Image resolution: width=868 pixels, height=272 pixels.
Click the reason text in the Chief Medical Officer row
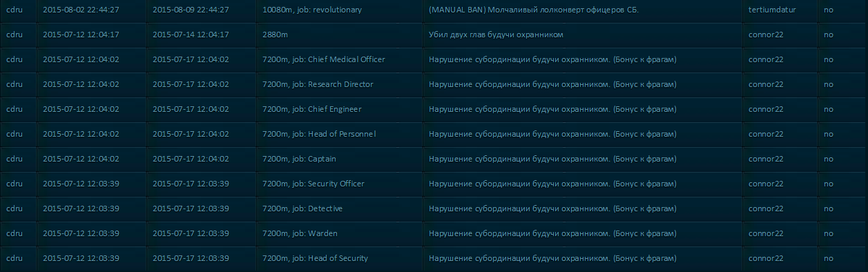coord(552,59)
